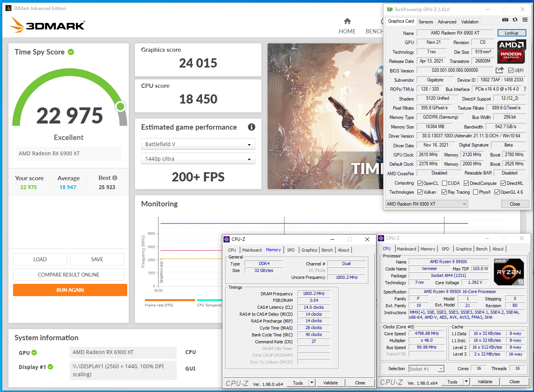Open the SPD tab in CPU-Z Memory window
Viewport: 534px width, 392px height.
(x=291, y=250)
